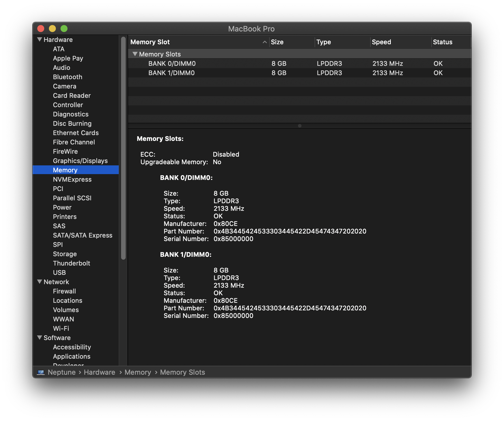Zoom the window with the green button

(x=64, y=29)
